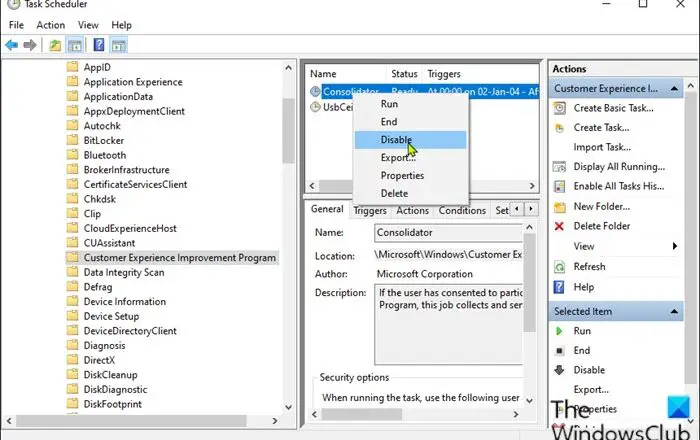
Task: Choose Properties from the context menu
Action: (411, 176)
